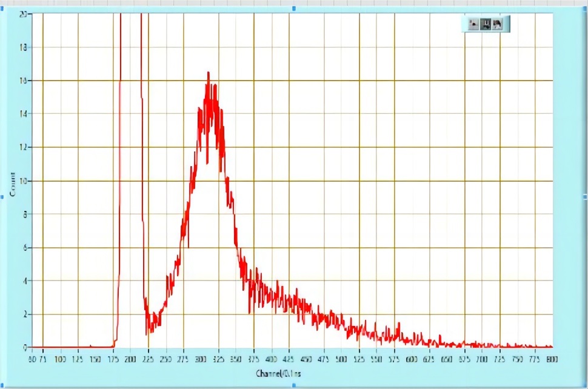Click the y-axis tick label 4
588x389 pixels.
(25, 281)
